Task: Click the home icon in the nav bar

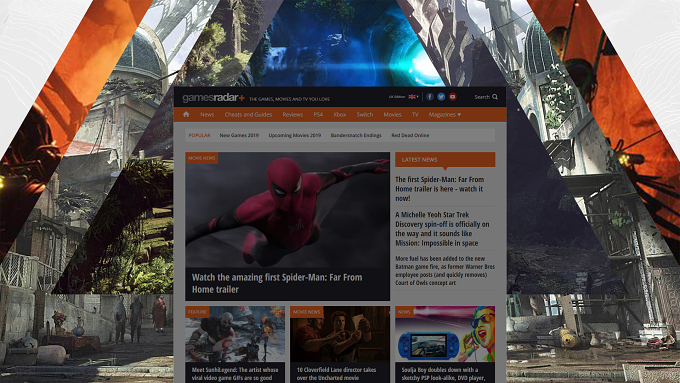Action: [x=186, y=115]
